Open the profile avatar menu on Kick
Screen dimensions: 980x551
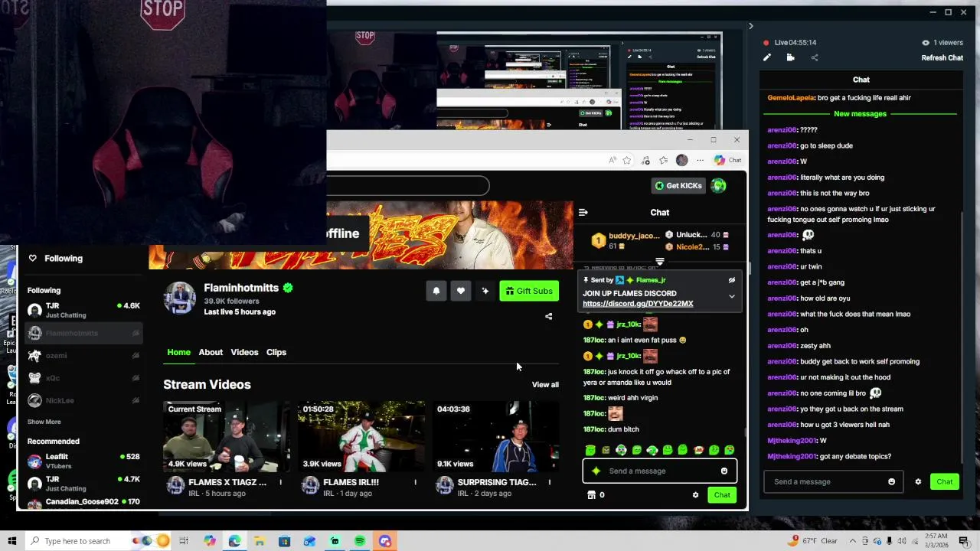coord(718,185)
